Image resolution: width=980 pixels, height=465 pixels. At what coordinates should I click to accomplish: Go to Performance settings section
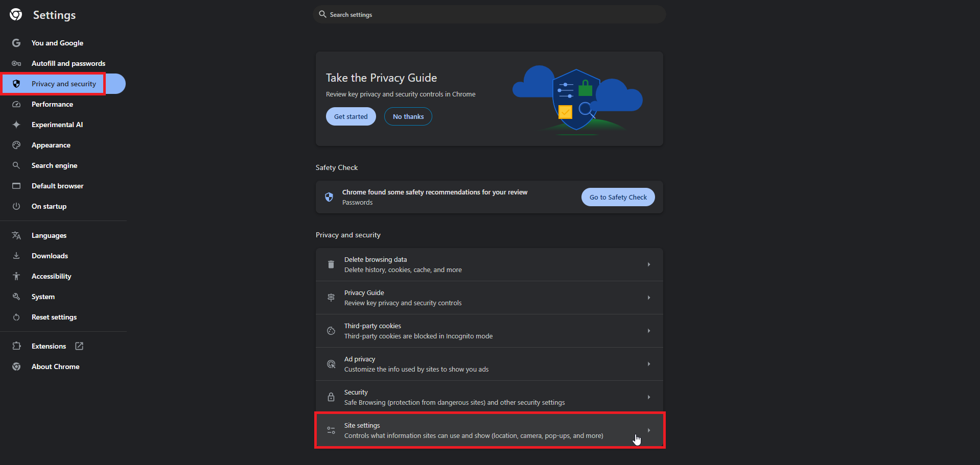click(x=52, y=104)
